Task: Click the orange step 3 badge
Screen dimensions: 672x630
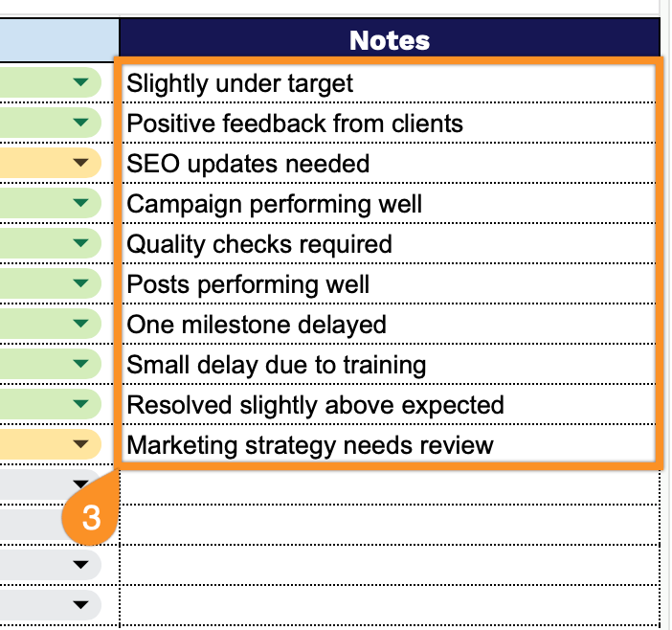Action: point(91,518)
